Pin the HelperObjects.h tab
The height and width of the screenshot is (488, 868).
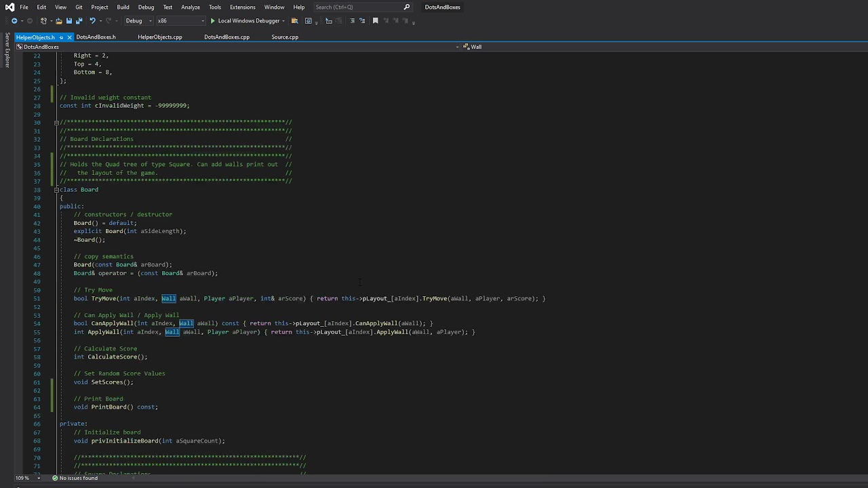[x=61, y=37]
